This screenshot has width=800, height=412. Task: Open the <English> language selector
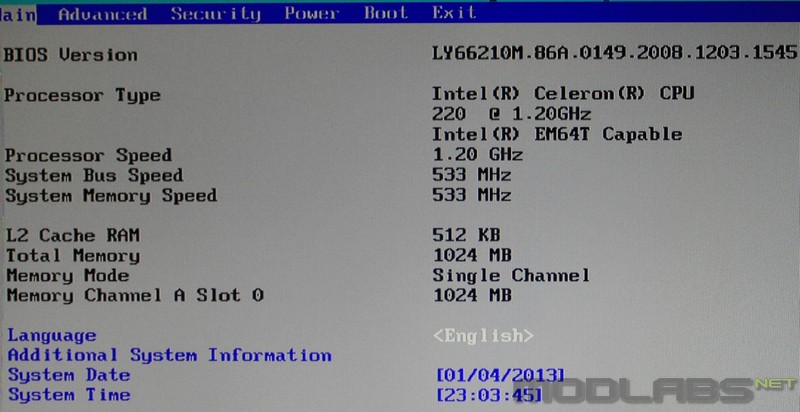483,336
